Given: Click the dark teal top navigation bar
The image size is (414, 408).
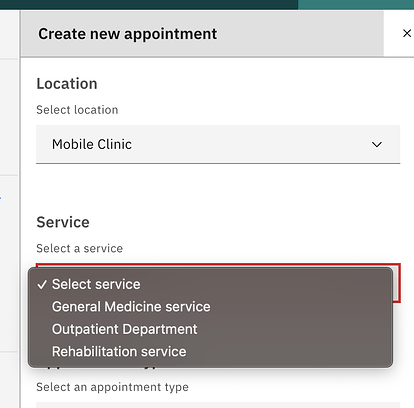Looking at the screenshot, I should click(149, 4).
